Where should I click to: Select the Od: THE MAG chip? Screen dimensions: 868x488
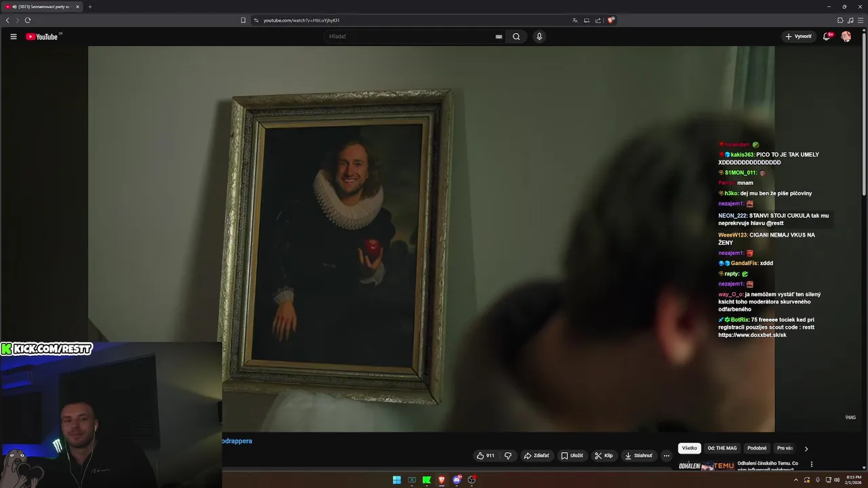tap(722, 448)
